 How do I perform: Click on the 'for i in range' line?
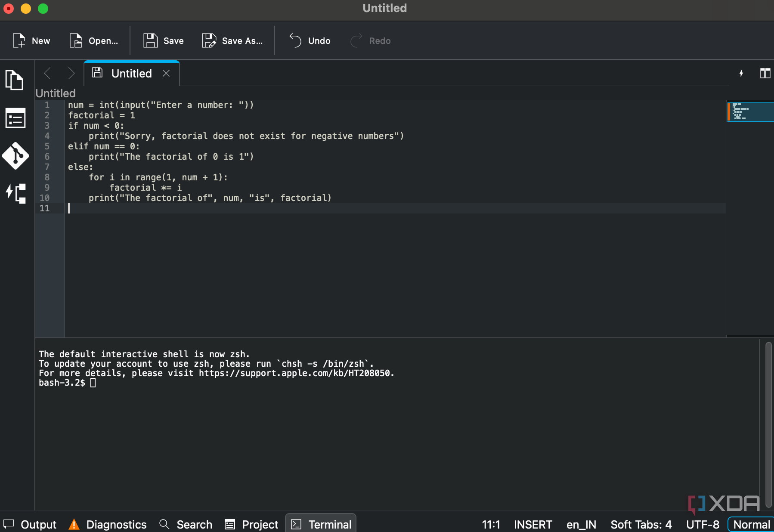point(158,177)
